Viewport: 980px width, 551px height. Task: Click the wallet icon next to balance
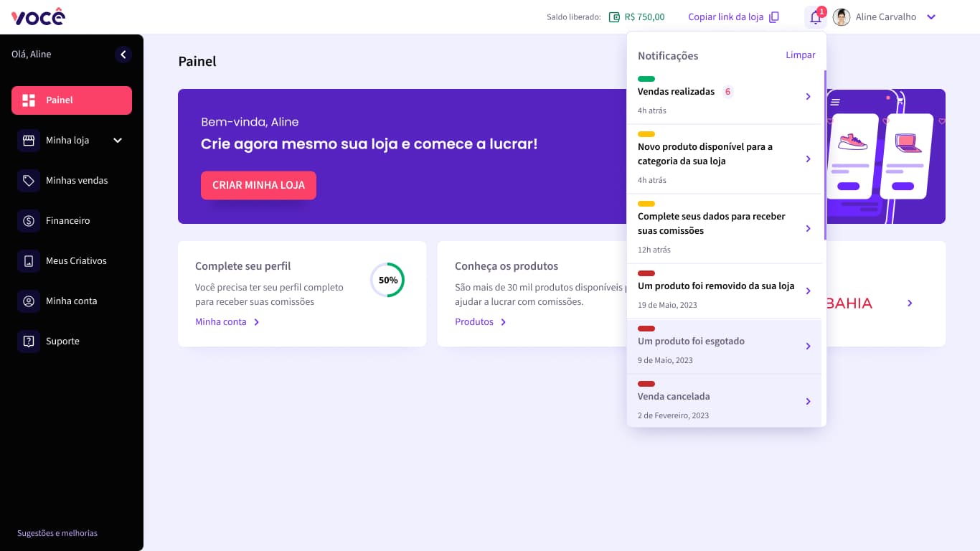pyautogui.click(x=614, y=17)
